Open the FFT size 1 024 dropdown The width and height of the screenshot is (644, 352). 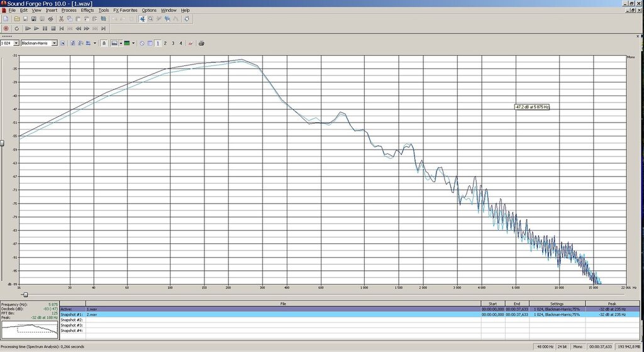coord(15,43)
